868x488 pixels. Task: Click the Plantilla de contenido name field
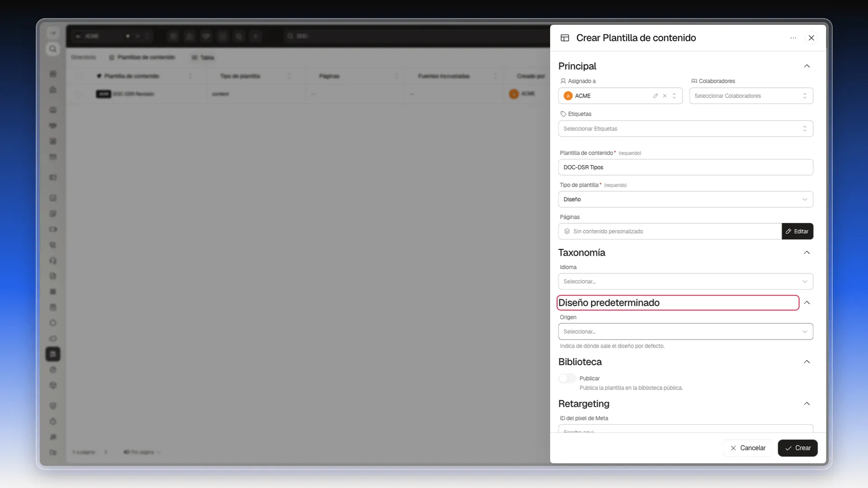click(685, 167)
